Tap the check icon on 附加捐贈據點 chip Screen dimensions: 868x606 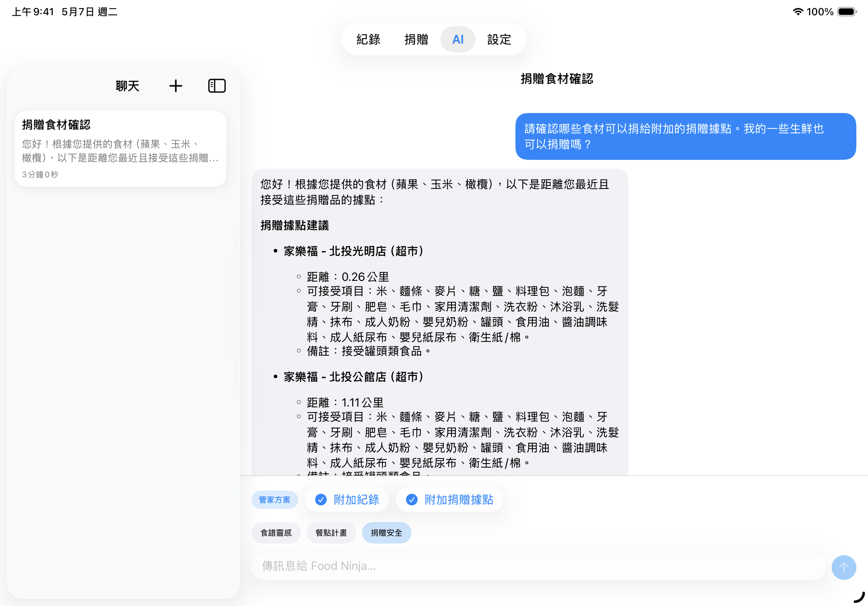[x=412, y=500]
